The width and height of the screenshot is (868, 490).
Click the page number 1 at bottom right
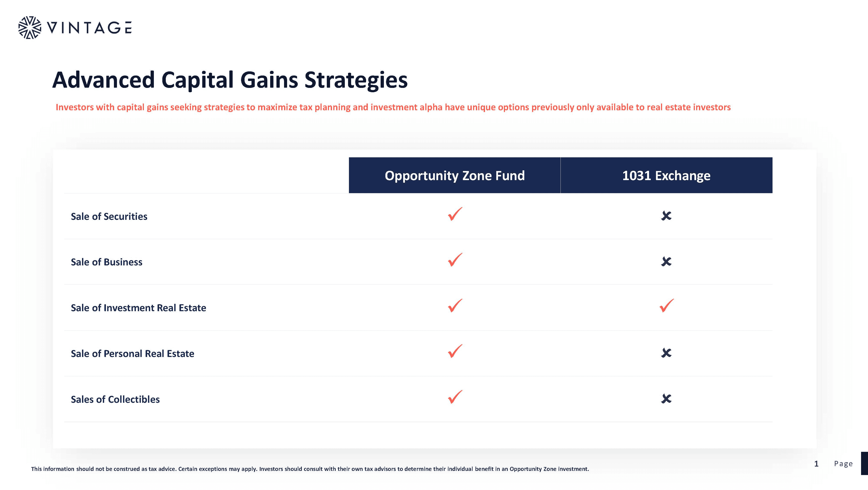pyautogui.click(x=816, y=464)
